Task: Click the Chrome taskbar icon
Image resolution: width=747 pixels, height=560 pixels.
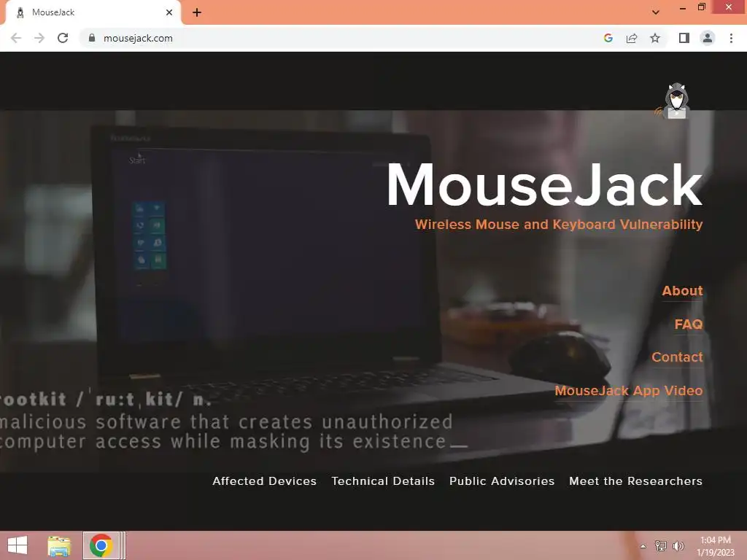Action: point(101,545)
